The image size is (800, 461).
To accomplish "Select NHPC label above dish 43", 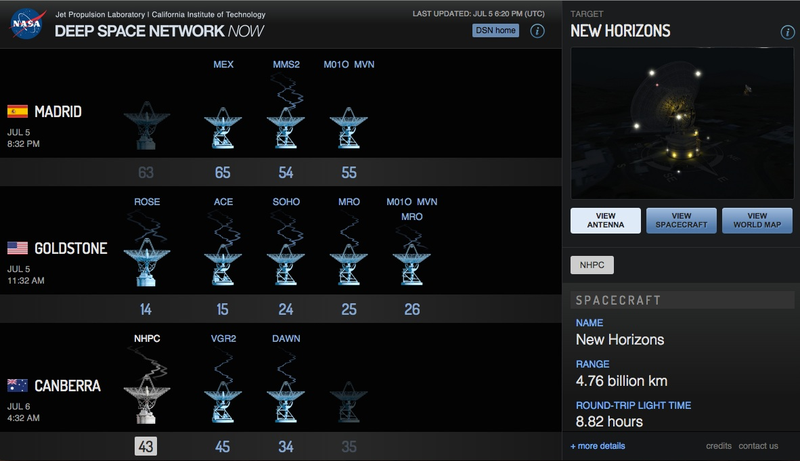I will click(x=147, y=339).
